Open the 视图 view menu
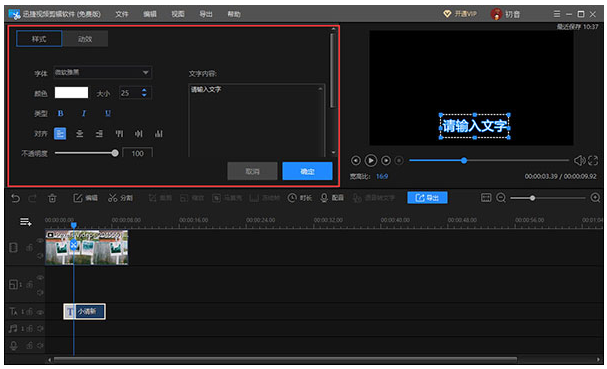Image resolution: width=607 pixels, height=369 pixels. point(178,14)
